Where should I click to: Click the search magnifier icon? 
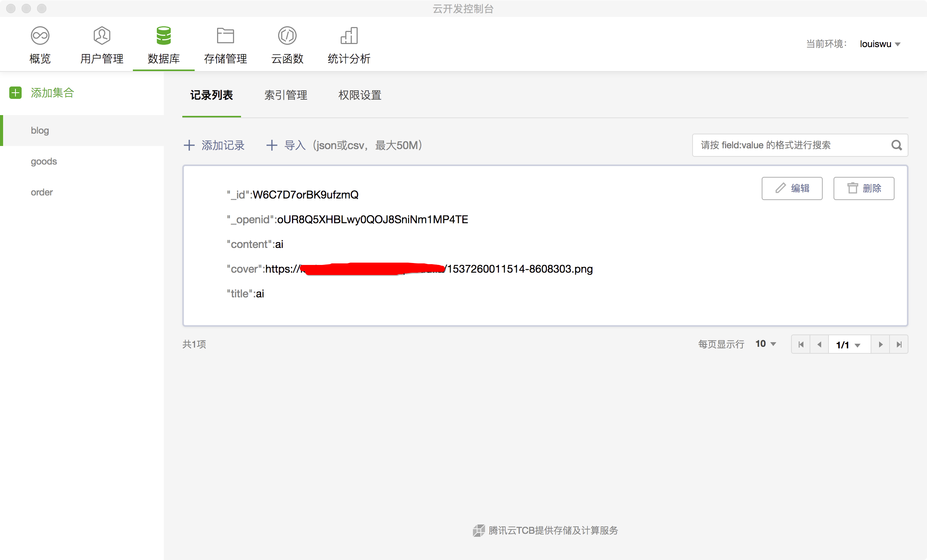(x=896, y=145)
